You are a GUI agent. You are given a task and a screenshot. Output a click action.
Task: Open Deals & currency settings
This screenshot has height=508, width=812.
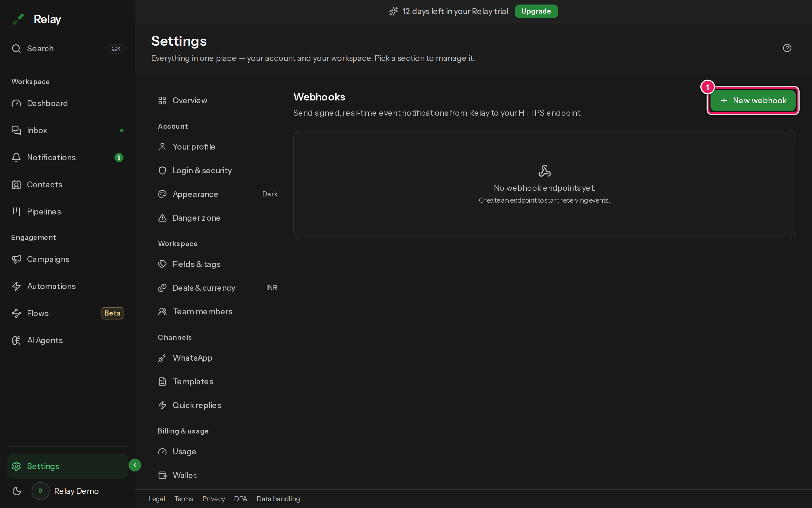coord(218,288)
